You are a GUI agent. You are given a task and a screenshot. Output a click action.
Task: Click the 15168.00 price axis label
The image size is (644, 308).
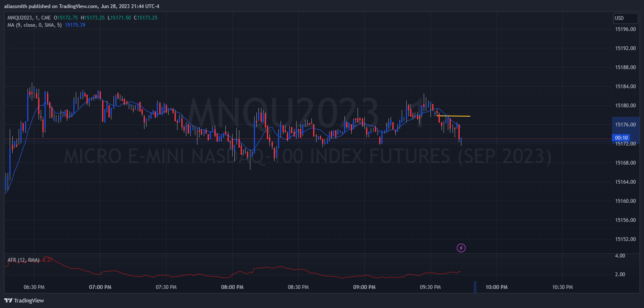pyautogui.click(x=625, y=163)
